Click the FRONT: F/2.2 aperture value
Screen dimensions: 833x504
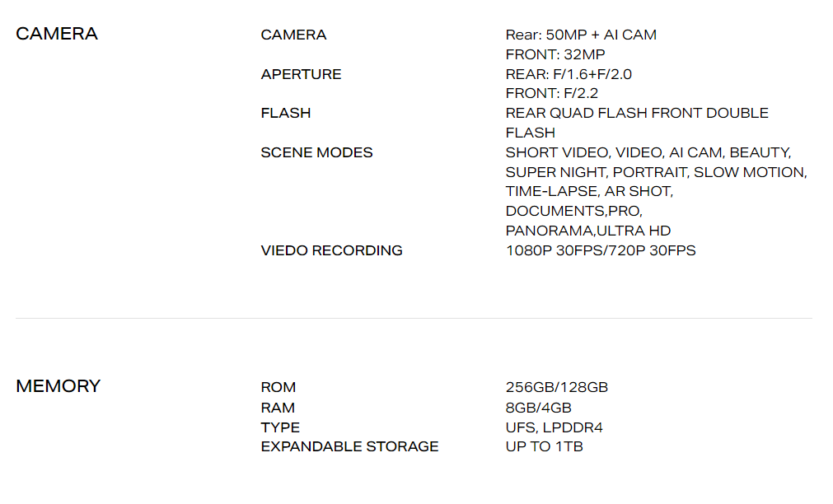point(551,94)
